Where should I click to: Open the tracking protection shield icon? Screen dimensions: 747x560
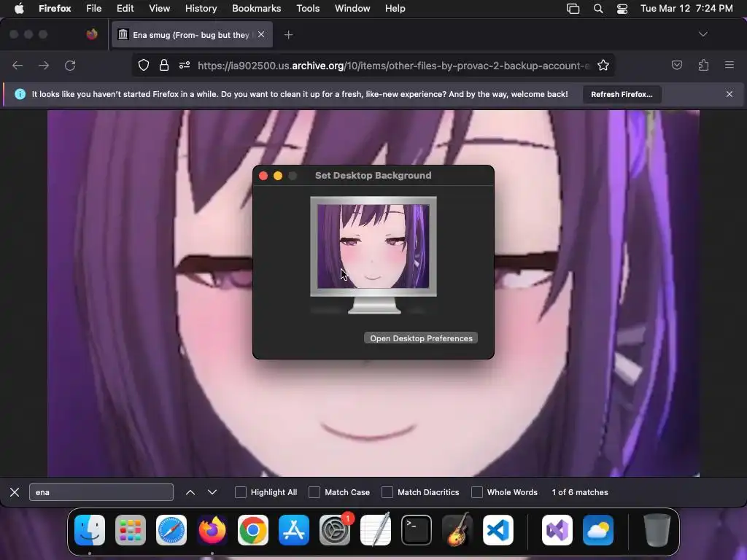[x=144, y=65]
